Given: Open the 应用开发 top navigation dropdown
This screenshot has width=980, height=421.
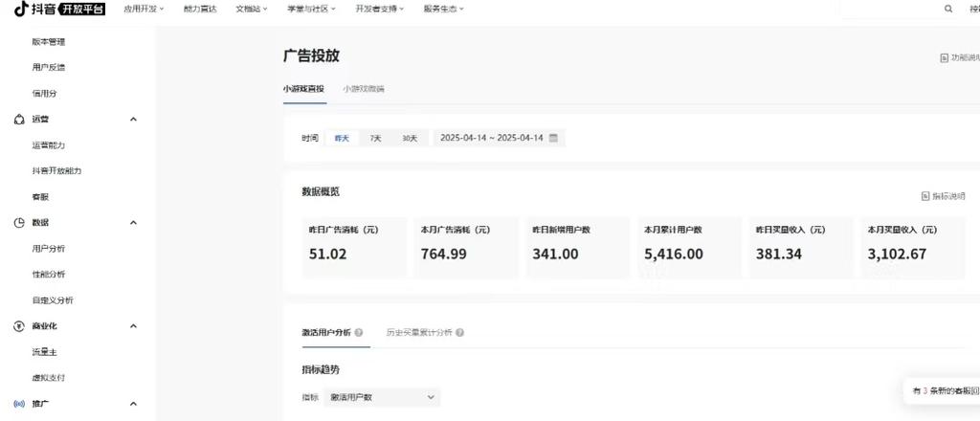Looking at the screenshot, I should point(144,9).
